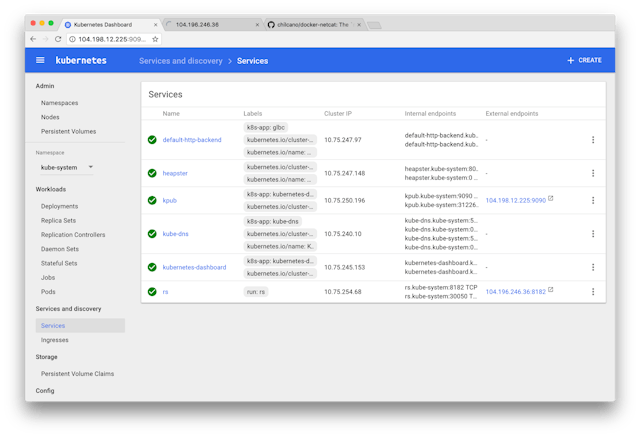Click green status check for kpub
This screenshot has width=640, height=437.
[x=152, y=200]
